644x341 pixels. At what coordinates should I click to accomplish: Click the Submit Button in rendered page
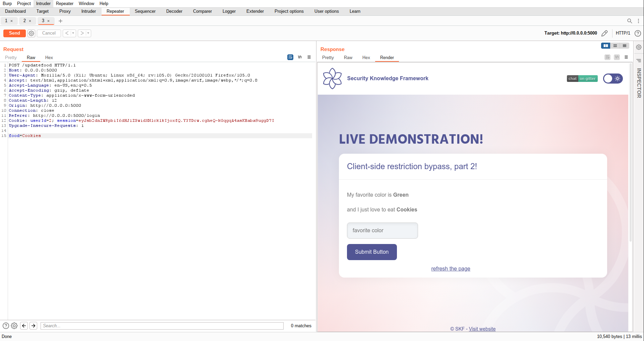point(372,252)
